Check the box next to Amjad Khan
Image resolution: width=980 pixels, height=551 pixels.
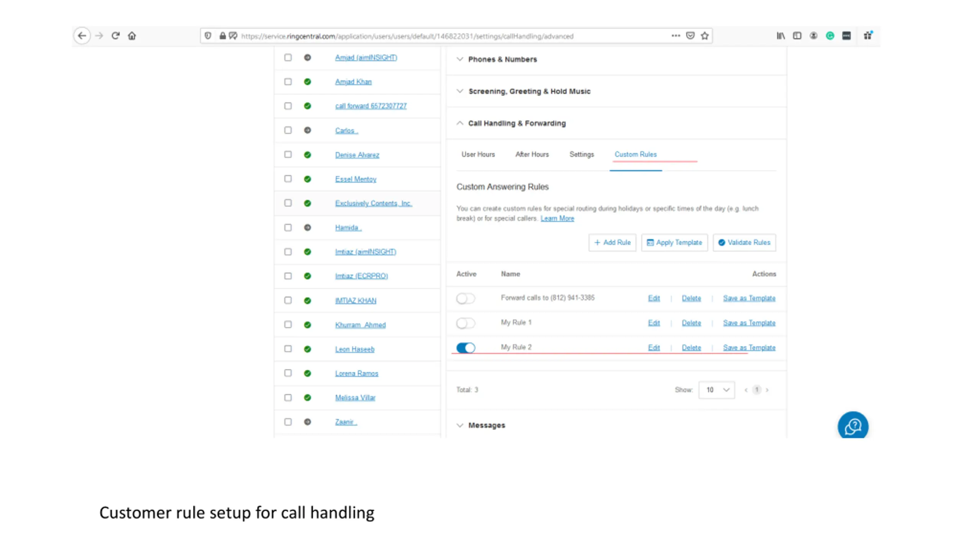(x=288, y=82)
